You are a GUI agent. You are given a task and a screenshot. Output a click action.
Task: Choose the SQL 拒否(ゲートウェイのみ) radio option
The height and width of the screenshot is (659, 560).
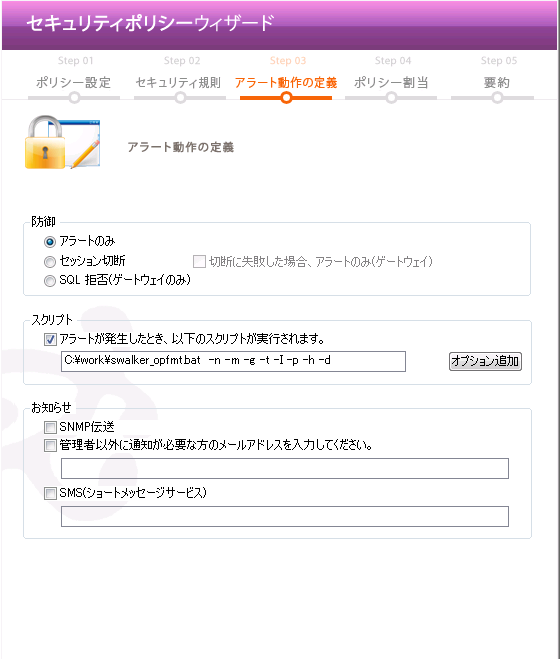click(50, 281)
